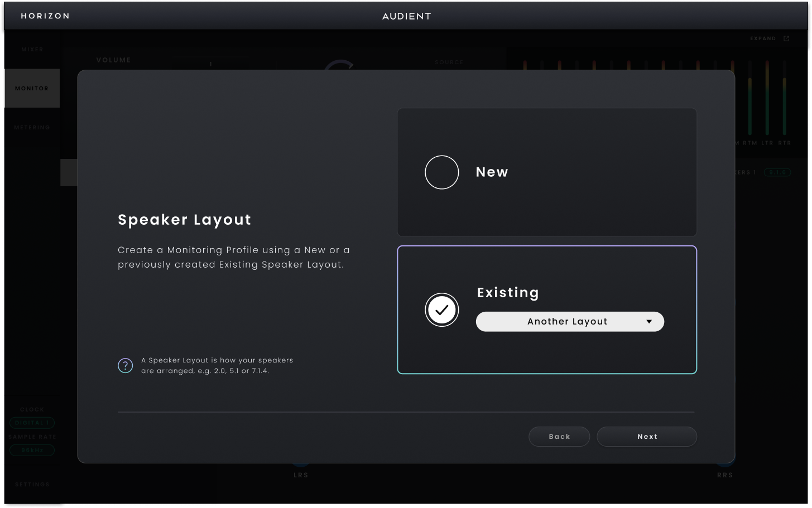812x508 pixels.
Task: Open the Another Layout dropdown
Action: (x=570, y=322)
